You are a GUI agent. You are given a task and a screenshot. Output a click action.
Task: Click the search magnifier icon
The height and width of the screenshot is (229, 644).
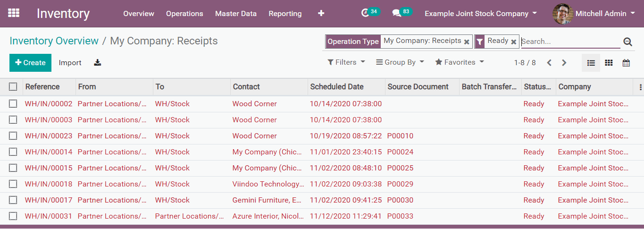[x=627, y=42]
